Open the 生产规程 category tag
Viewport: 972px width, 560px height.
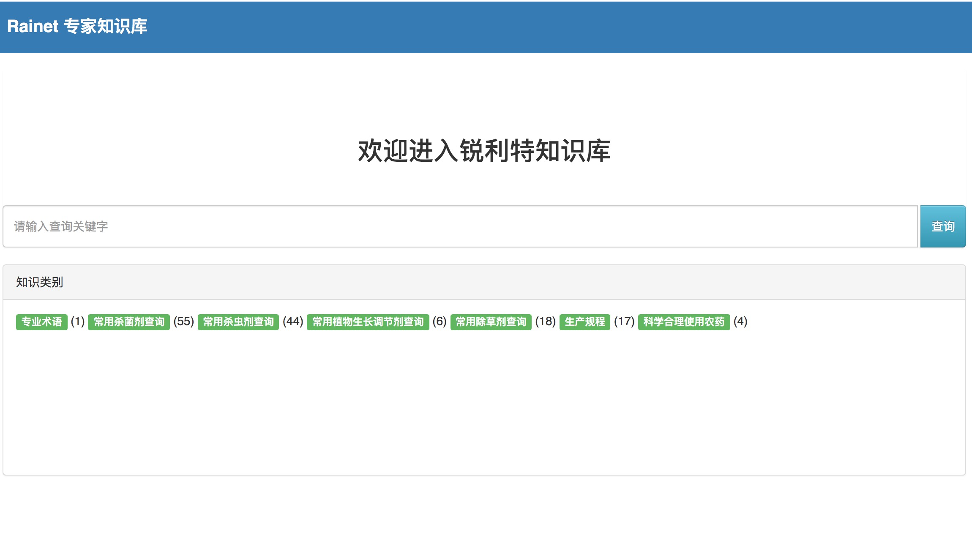[585, 322]
